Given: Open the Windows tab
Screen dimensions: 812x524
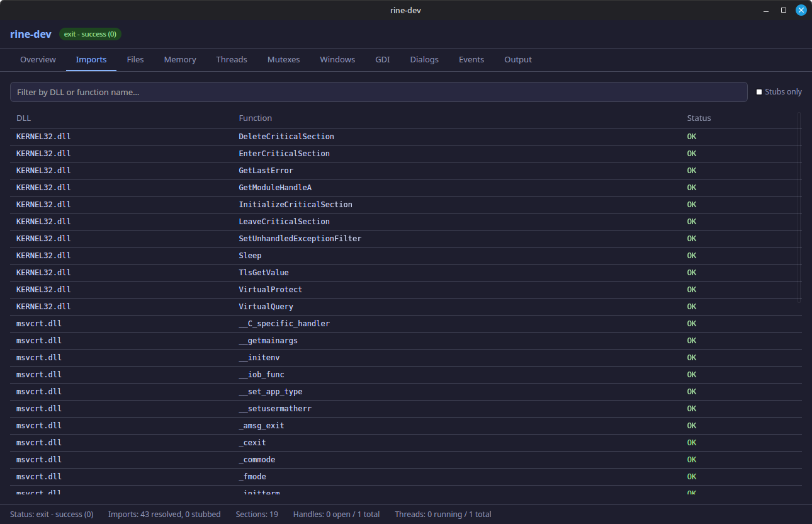Looking at the screenshot, I should coord(337,59).
